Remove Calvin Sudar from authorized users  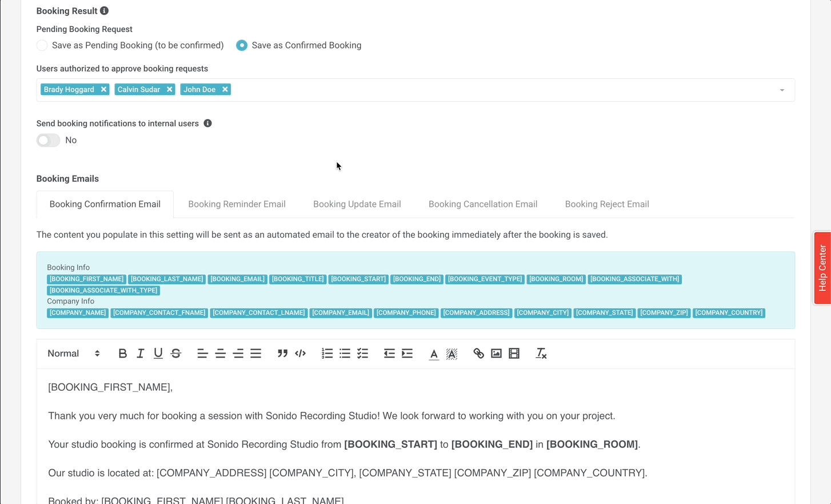170,90
